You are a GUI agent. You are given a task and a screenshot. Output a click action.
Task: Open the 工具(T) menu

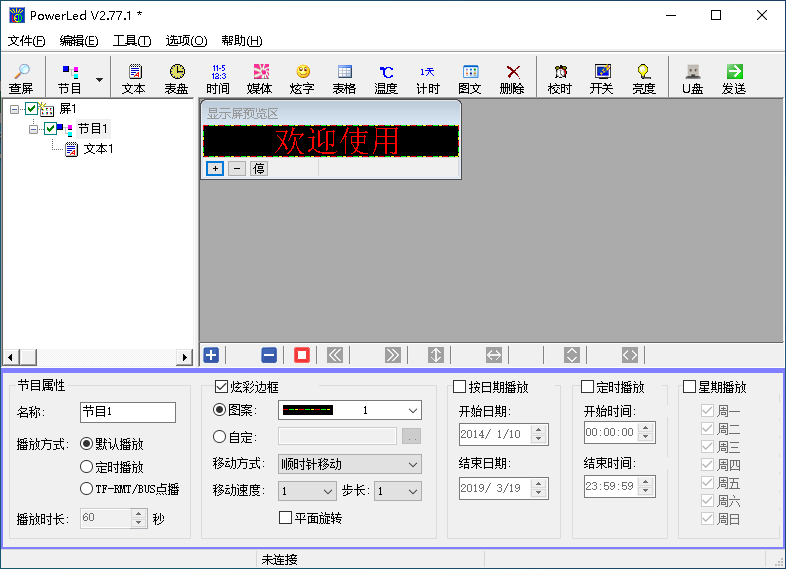131,41
